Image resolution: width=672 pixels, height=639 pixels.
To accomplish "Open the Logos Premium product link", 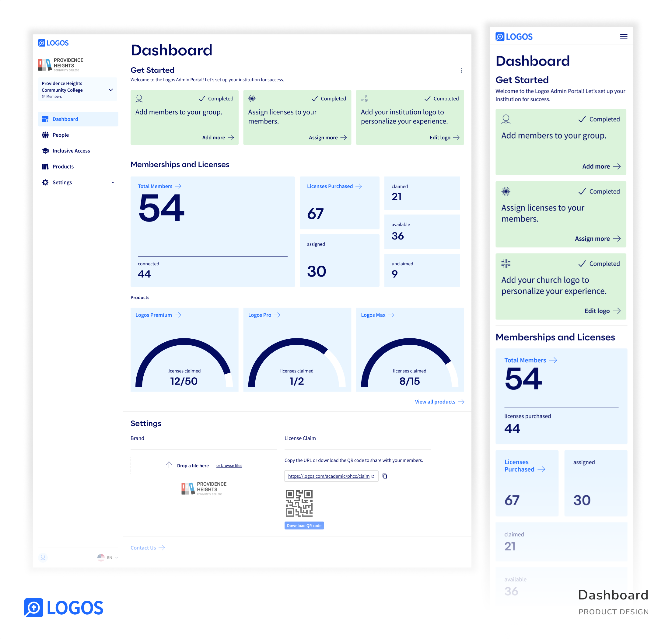I will tap(158, 315).
